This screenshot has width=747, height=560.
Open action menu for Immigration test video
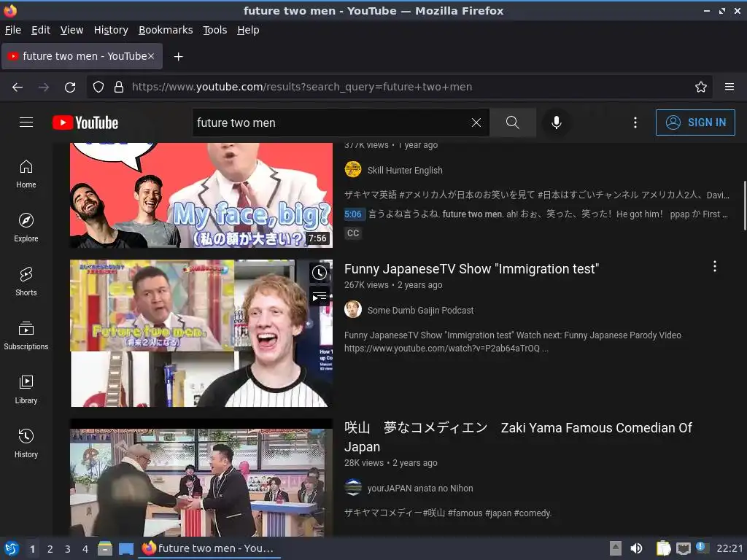click(x=715, y=267)
